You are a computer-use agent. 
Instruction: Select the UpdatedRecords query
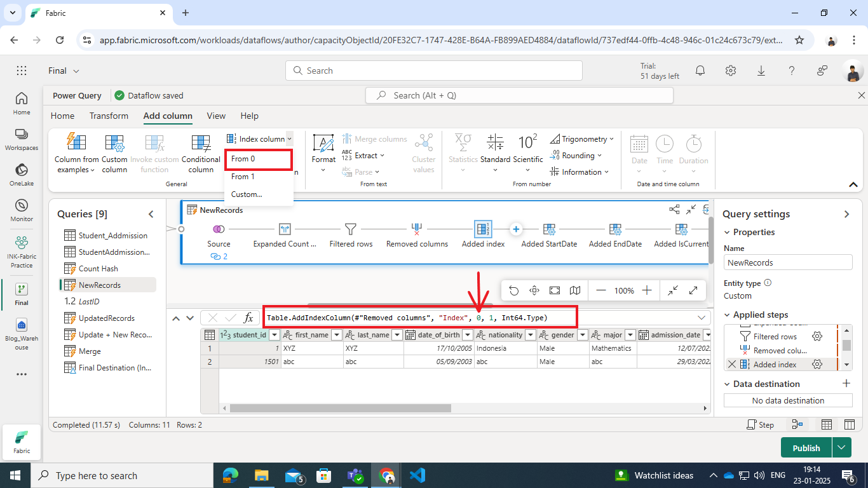pos(106,318)
